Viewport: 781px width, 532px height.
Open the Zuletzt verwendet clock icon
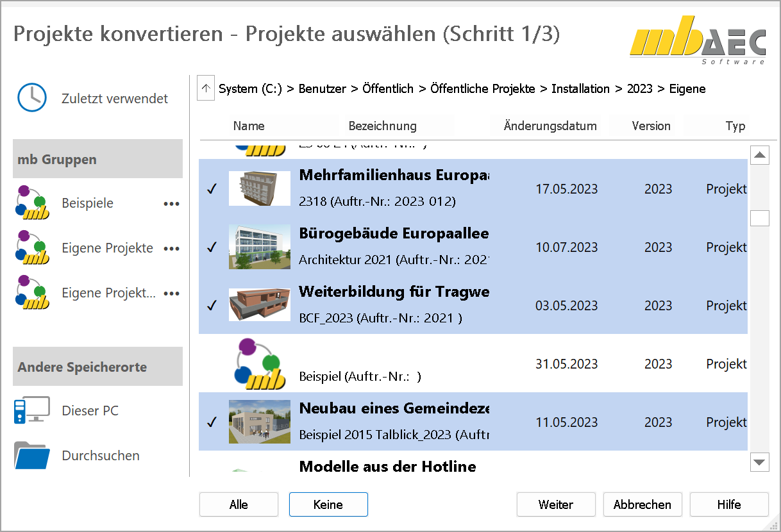pos(31,98)
